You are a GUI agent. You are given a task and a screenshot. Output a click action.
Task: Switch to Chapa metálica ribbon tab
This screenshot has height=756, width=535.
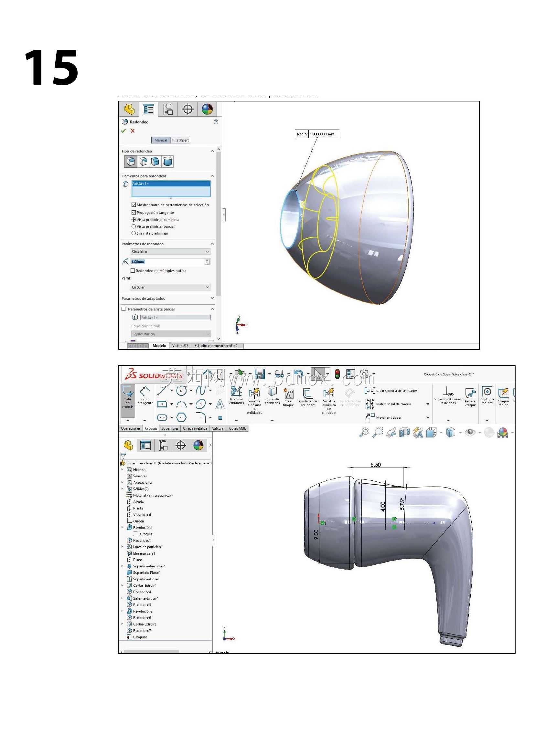[195, 428]
